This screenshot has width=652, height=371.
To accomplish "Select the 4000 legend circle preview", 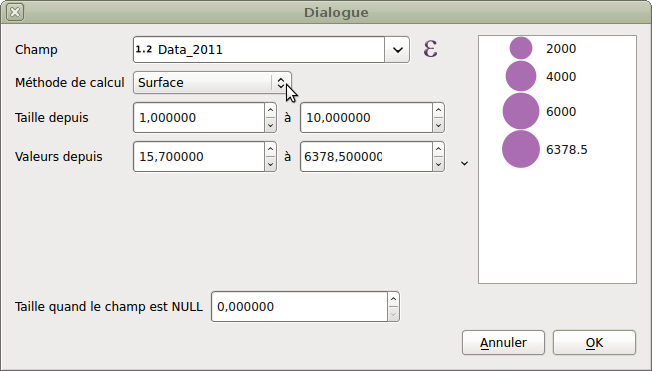I will point(521,76).
